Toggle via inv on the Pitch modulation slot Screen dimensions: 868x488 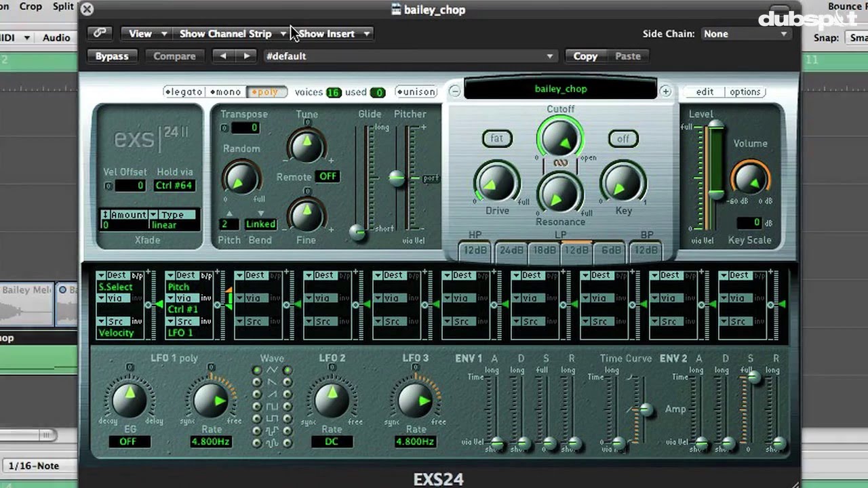point(206,298)
